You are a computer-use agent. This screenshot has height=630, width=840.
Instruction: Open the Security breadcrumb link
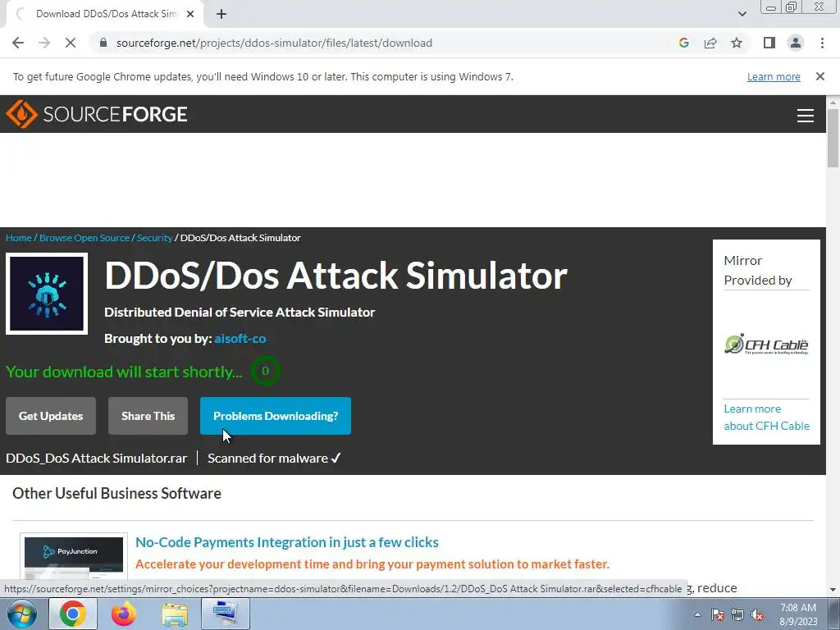[x=154, y=238]
